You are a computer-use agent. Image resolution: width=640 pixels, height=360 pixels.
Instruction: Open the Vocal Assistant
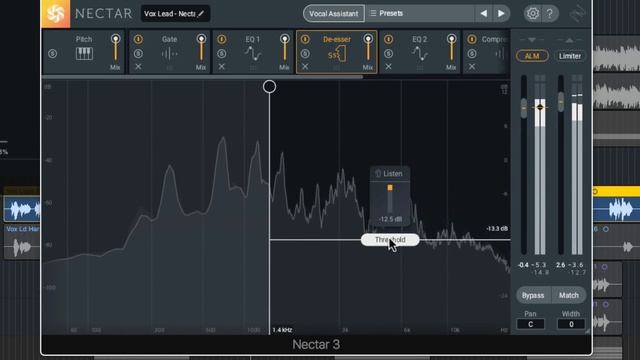coord(333,13)
